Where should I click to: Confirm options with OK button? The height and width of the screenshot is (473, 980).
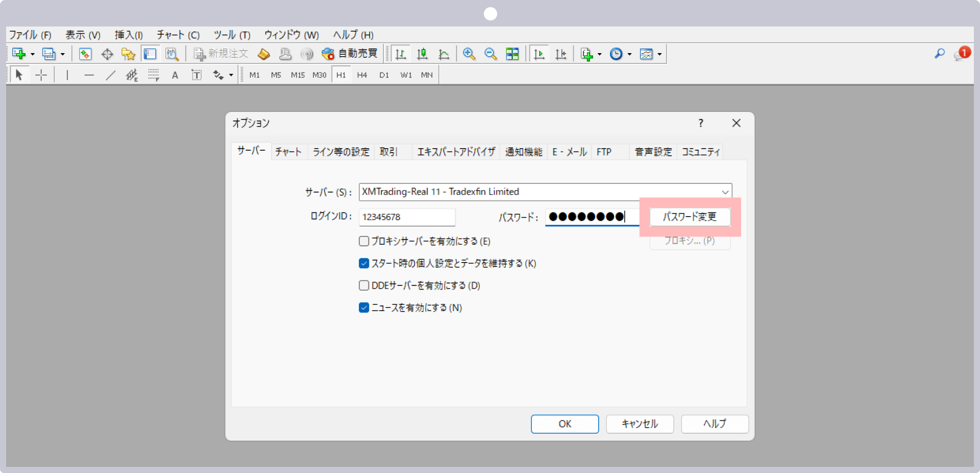pos(565,424)
